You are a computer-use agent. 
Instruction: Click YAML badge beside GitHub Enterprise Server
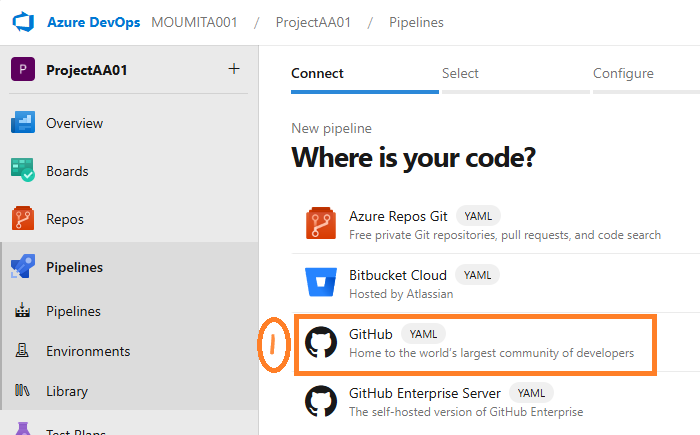pos(531,393)
